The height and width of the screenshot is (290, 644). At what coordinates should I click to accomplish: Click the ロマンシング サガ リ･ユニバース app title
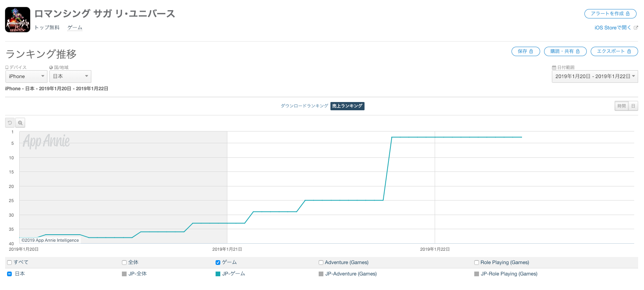[x=105, y=14]
